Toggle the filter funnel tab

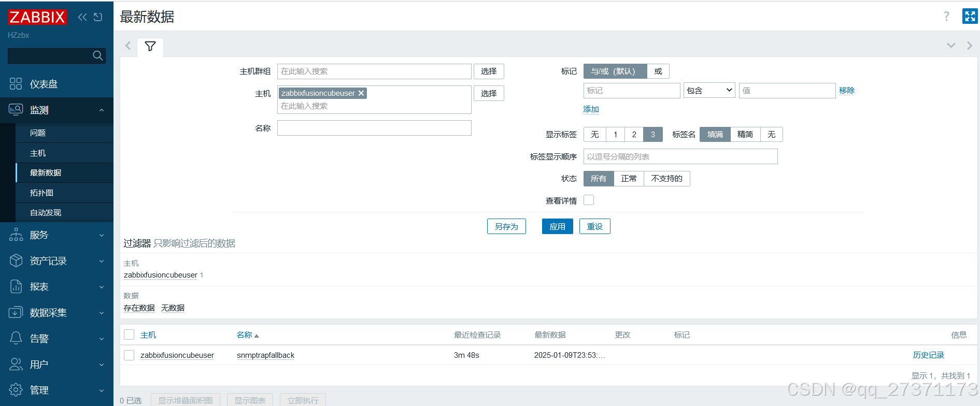tap(150, 47)
